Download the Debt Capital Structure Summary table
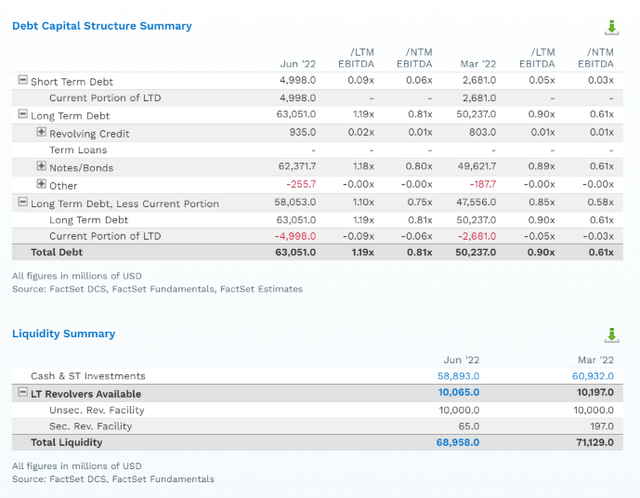This screenshot has width=640, height=498. (611, 27)
